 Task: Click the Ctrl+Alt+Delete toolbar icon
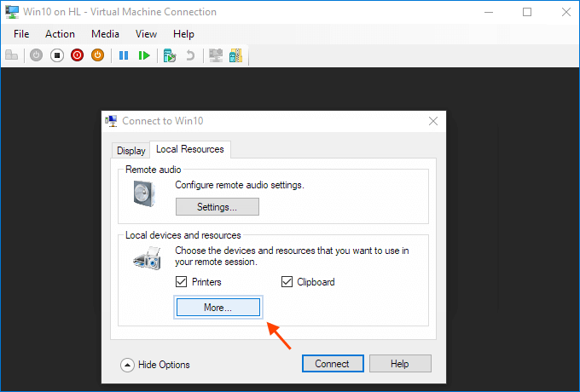(11, 55)
